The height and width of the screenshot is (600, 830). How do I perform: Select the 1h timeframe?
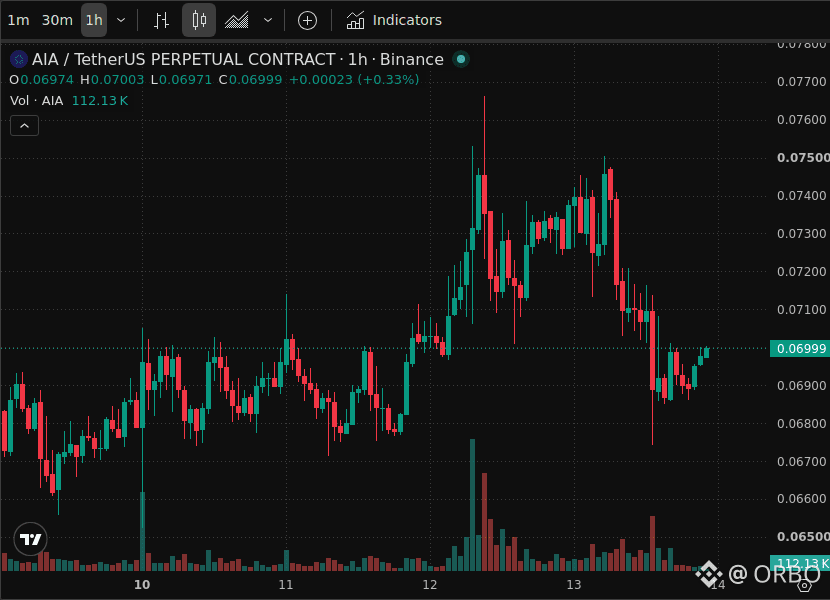(94, 20)
